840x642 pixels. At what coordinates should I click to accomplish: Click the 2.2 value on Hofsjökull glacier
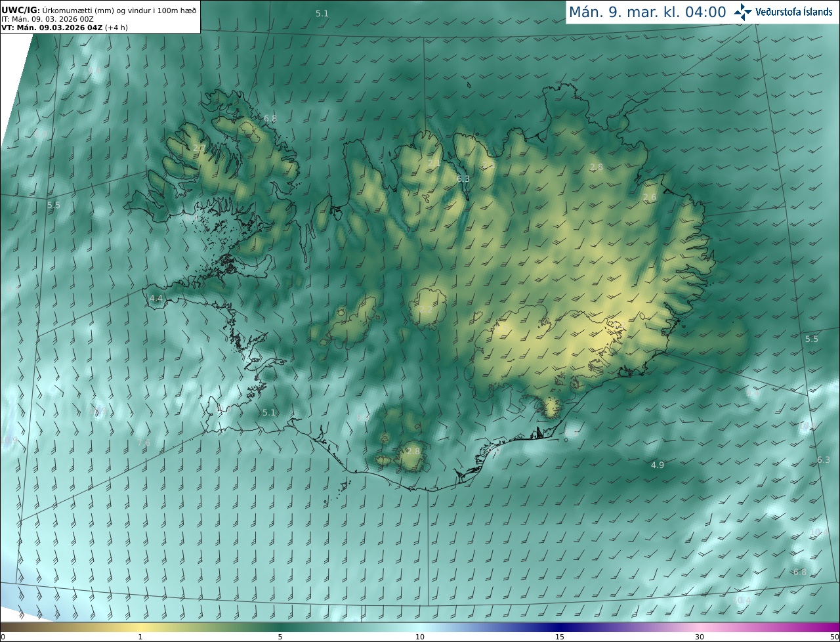426,310
